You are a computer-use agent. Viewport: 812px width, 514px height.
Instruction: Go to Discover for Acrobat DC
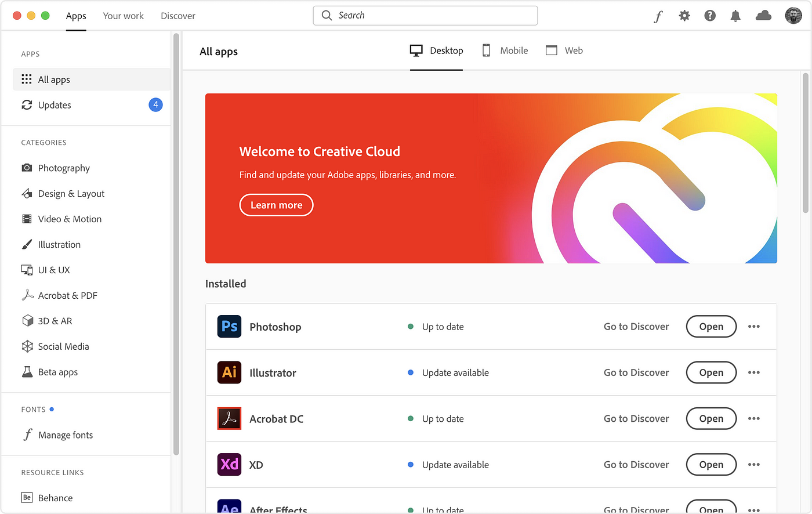[x=636, y=418]
